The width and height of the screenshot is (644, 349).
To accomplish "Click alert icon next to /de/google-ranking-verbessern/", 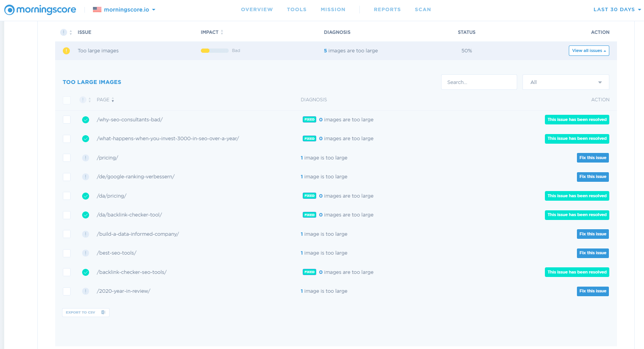I will click(x=86, y=177).
